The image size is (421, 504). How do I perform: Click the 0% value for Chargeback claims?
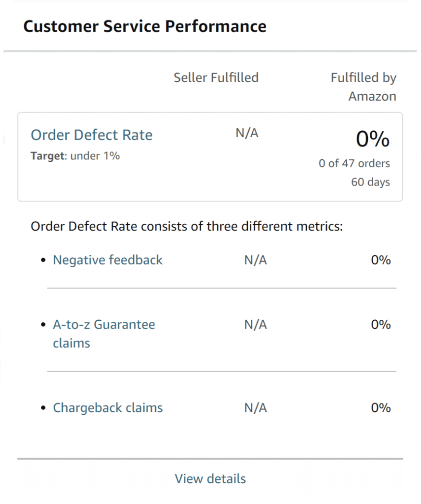[381, 408]
